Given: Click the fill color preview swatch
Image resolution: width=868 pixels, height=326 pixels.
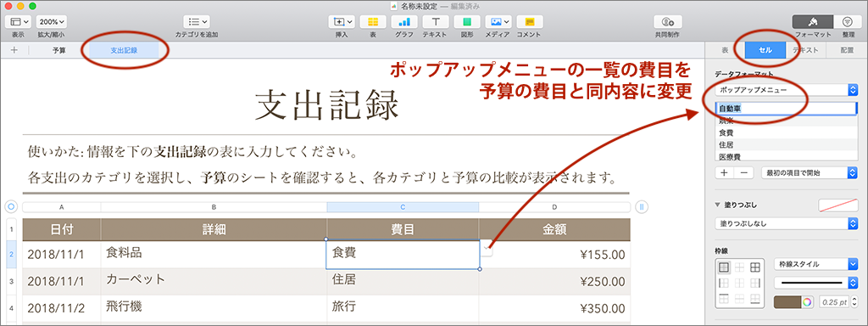Looking at the screenshot, I should click(x=837, y=205).
